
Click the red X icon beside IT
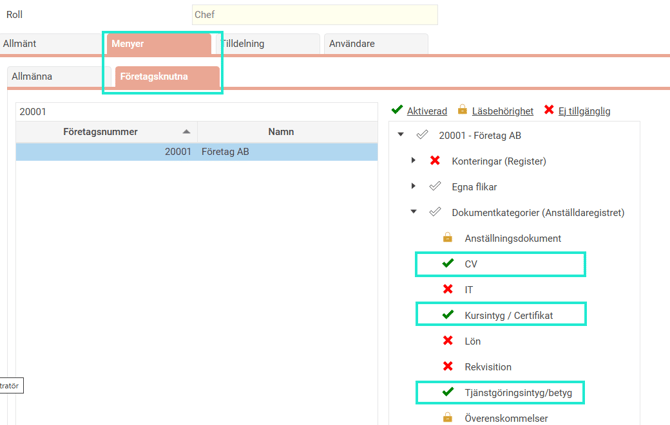tap(448, 290)
